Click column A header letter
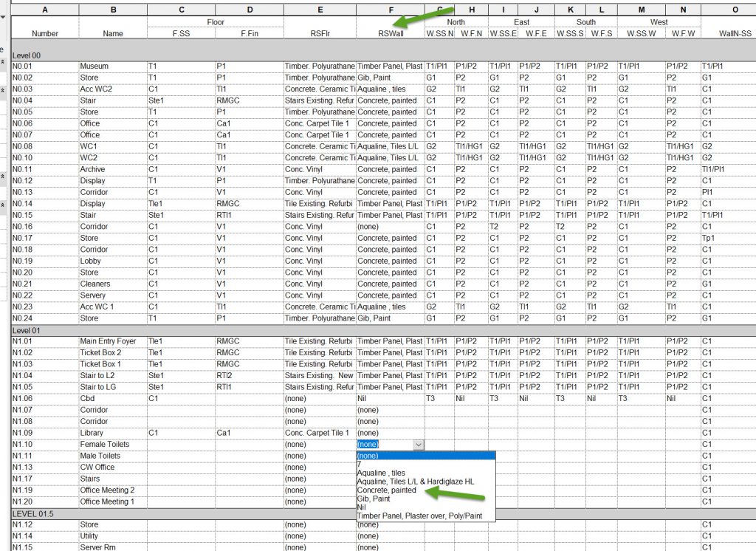Image resolution: width=756 pixels, height=551 pixels. [45, 9]
